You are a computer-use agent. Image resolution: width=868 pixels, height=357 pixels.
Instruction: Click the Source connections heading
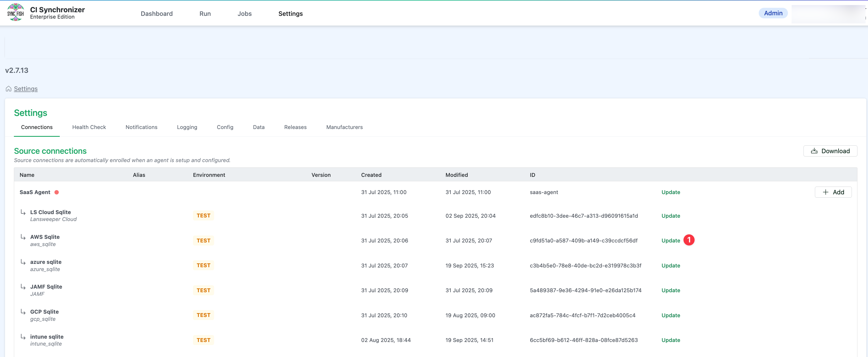[50, 151]
